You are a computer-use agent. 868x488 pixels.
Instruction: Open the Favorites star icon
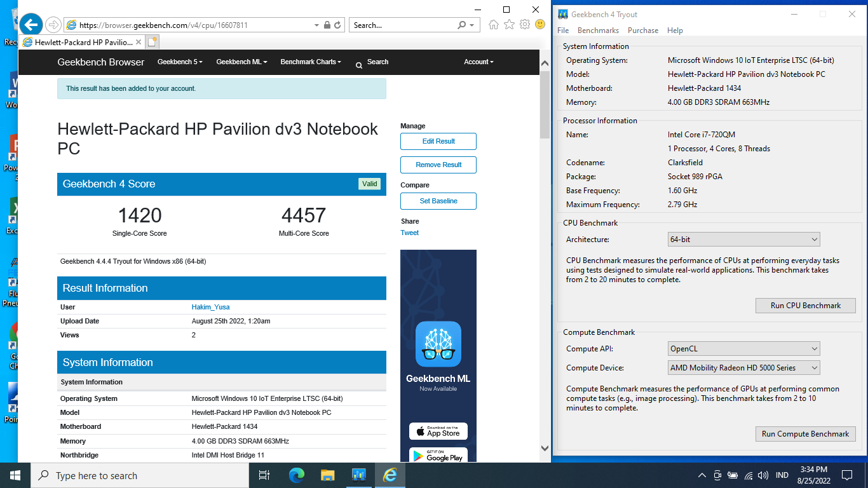[509, 25]
